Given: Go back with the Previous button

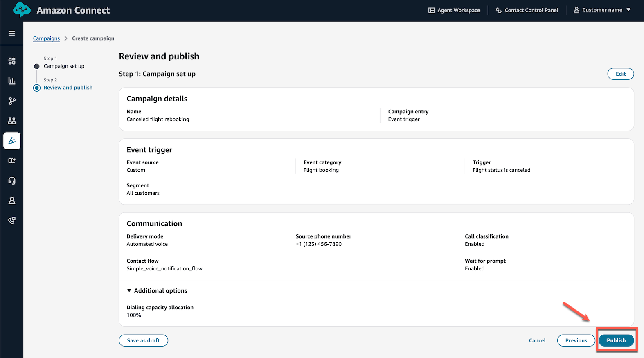Looking at the screenshot, I should 576,340.
